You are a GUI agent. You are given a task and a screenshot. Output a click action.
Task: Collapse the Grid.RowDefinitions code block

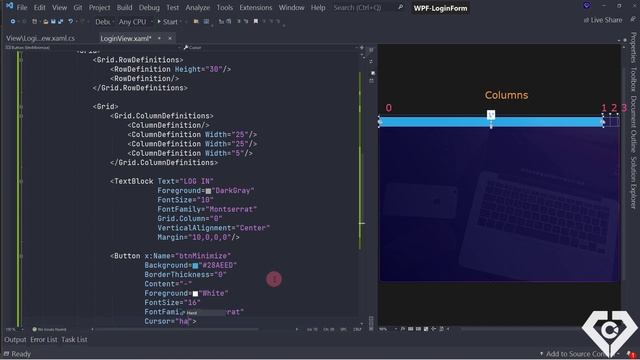pos(20,60)
